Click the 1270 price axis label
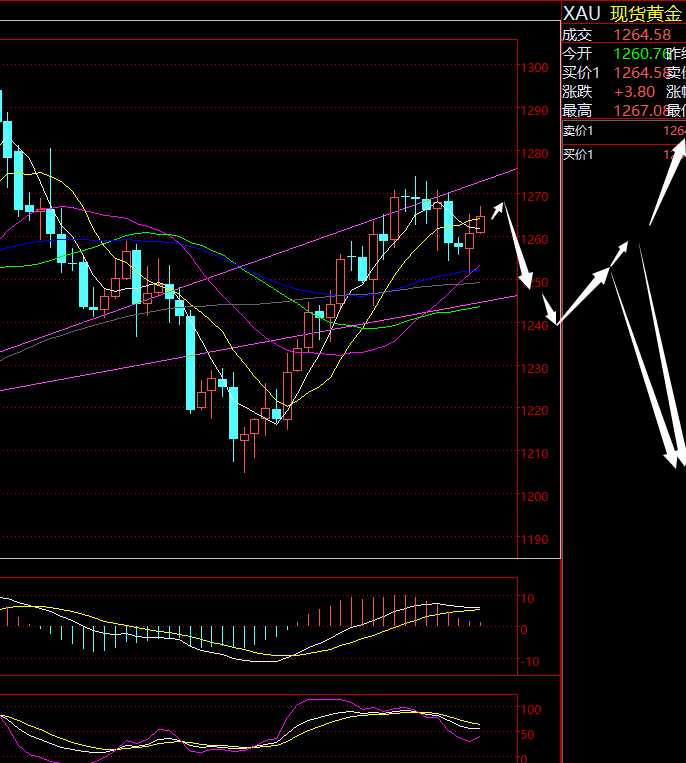This screenshot has width=686, height=763. [x=535, y=197]
